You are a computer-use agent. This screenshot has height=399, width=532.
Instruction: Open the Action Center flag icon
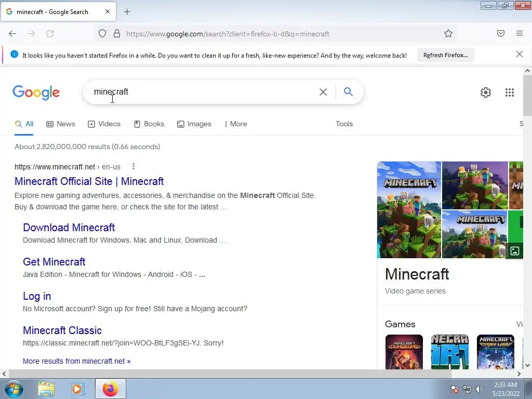[454, 389]
